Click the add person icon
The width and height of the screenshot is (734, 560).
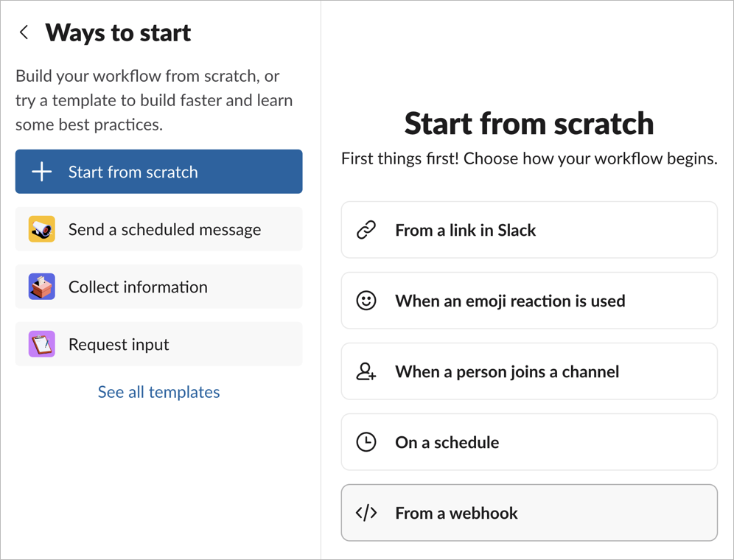pos(366,371)
